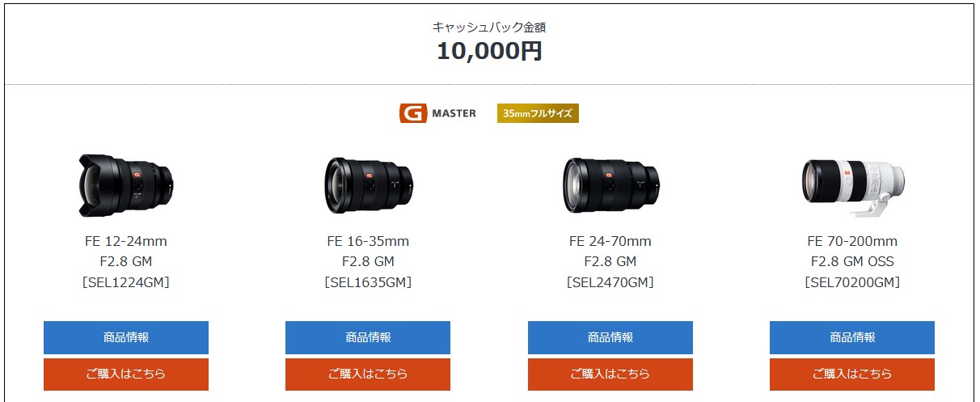This screenshot has height=402, width=980.
Task: Click the 10,000円 cashback amount
Action: pyautogui.click(x=489, y=52)
